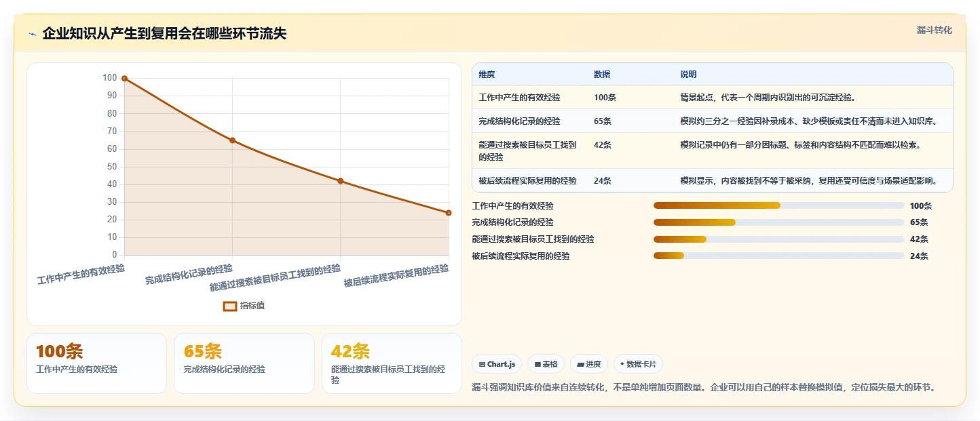Click the Chart.js chip icon
This screenshot has height=421, width=980.
482,365
